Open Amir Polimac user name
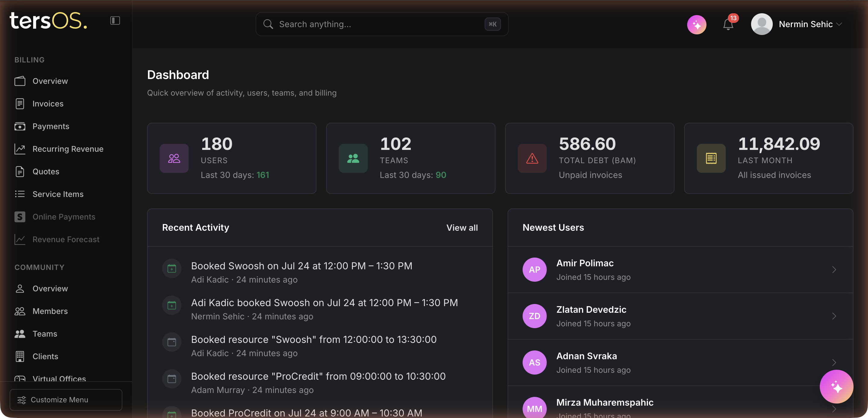The height and width of the screenshot is (418, 868). pyautogui.click(x=585, y=263)
